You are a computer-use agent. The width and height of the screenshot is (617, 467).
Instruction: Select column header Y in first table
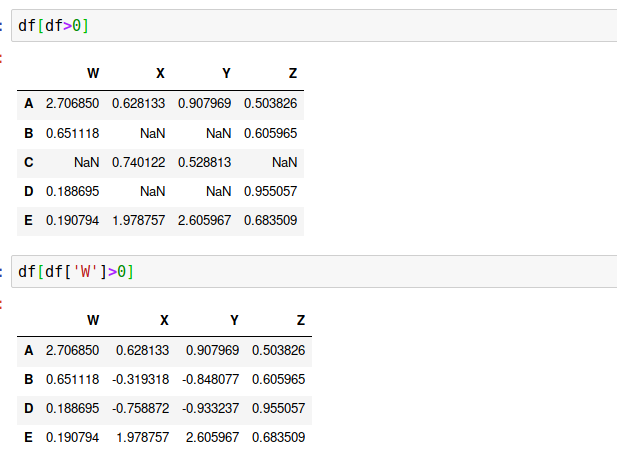pos(226,74)
